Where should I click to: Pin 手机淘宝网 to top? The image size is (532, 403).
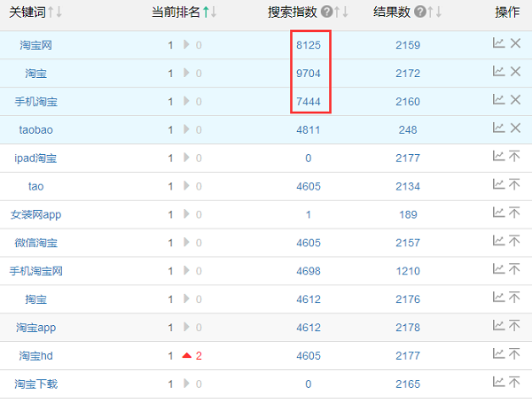pos(514,269)
